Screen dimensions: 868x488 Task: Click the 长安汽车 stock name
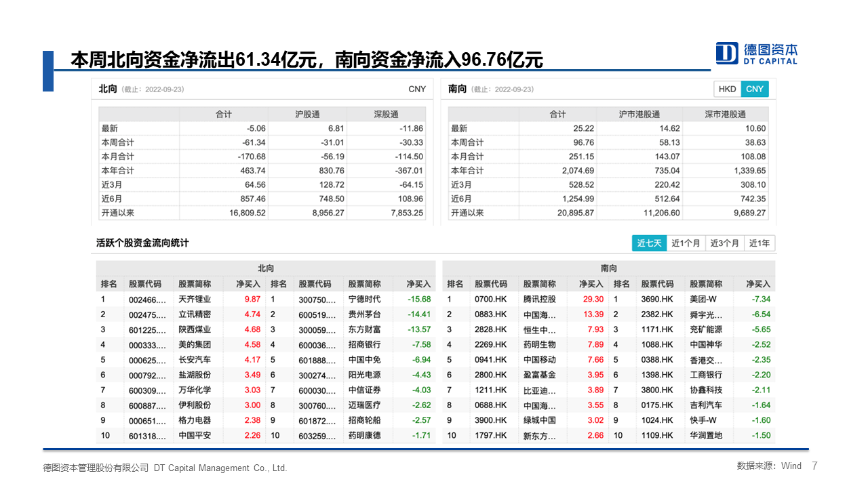click(195, 360)
